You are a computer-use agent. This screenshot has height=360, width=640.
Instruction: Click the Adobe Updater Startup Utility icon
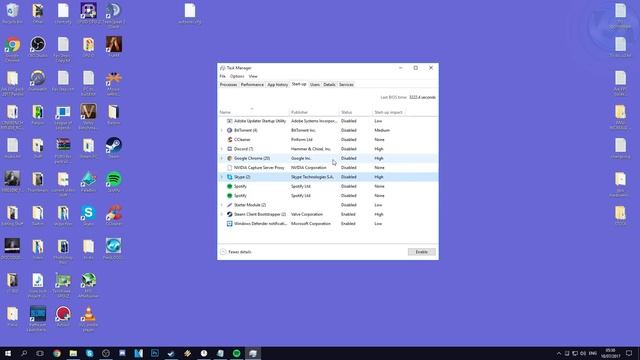229,121
